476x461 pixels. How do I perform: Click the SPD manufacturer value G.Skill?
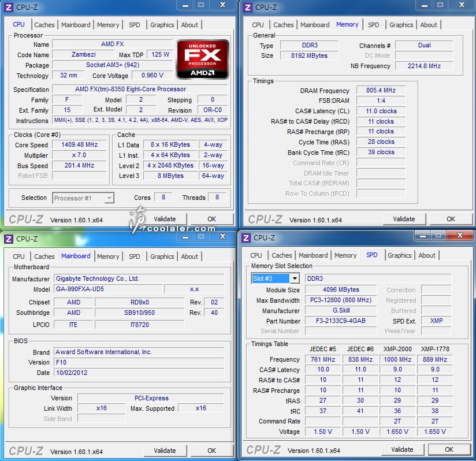click(x=341, y=310)
